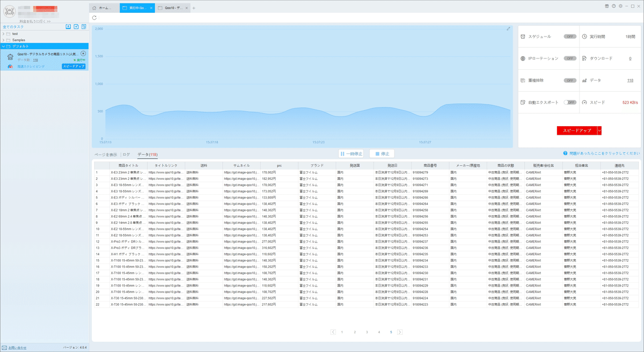Click the import task icon in sidebar header
644x352 pixels.
68,26
